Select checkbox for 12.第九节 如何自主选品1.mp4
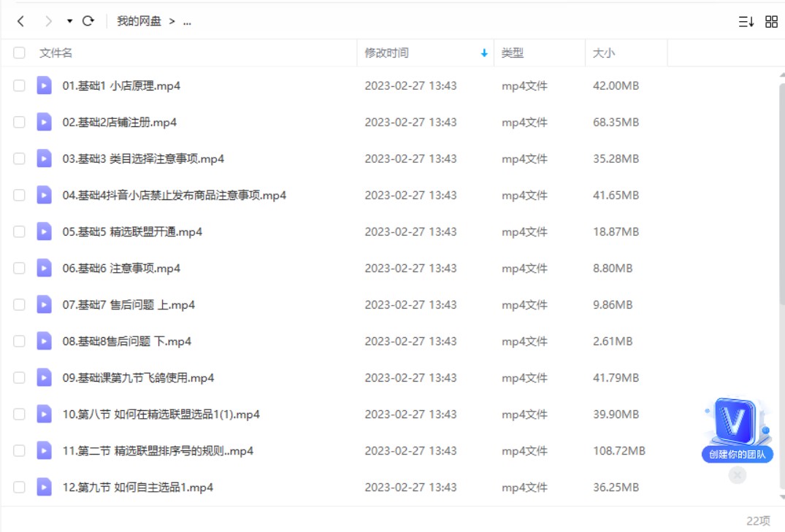This screenshot has height=532, width=785. [19, 487]
